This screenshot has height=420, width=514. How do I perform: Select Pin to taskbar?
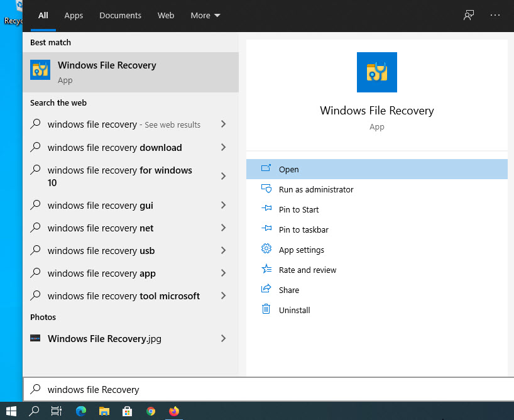point(376,229)
